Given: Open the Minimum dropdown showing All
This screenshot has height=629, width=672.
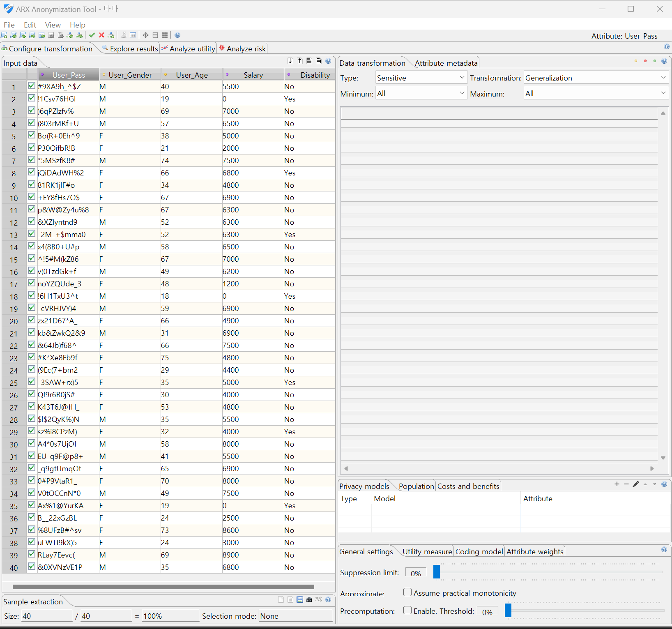Looking at the screenshot, I should 421,93.
